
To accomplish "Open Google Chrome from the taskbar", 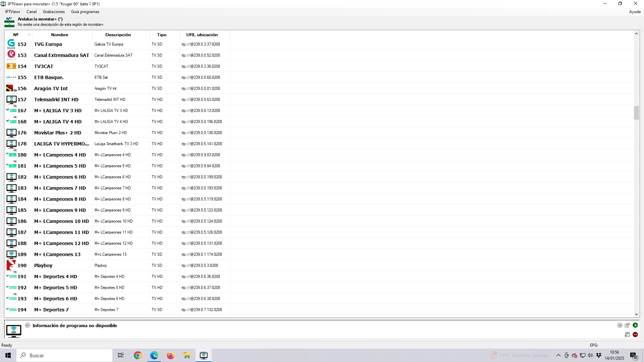I will (x=138, y=355).
